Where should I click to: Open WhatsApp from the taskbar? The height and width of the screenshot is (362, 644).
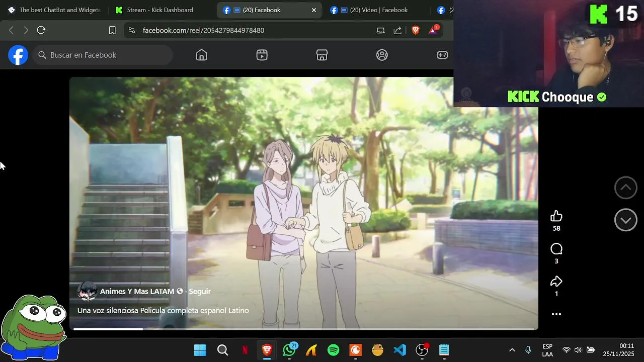click(289, 350)
